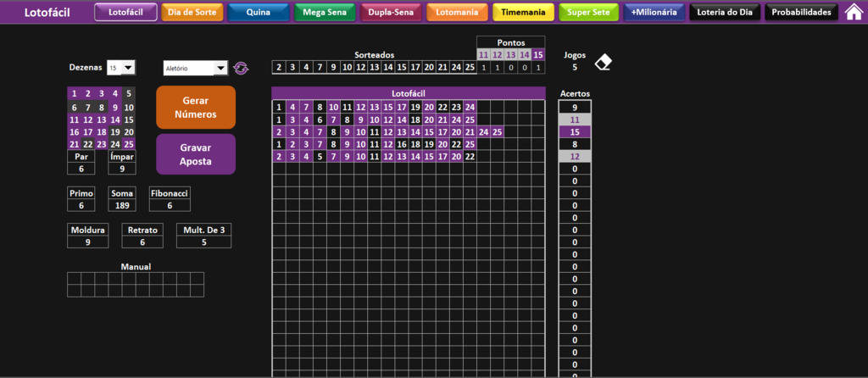Click the Lotofácil title in the top-left

pyautogui.click(x=47, y=12)
